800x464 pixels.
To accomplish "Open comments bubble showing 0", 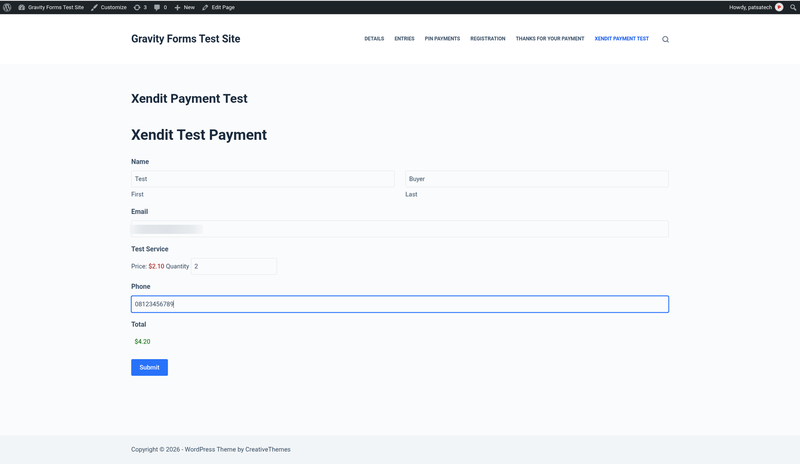I will pyautogui.click(x=160, y=7).
